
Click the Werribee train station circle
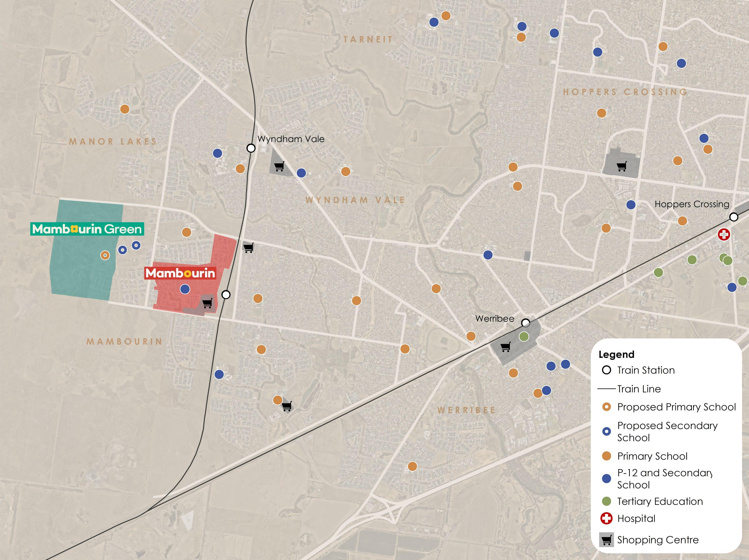pos(526,323)
